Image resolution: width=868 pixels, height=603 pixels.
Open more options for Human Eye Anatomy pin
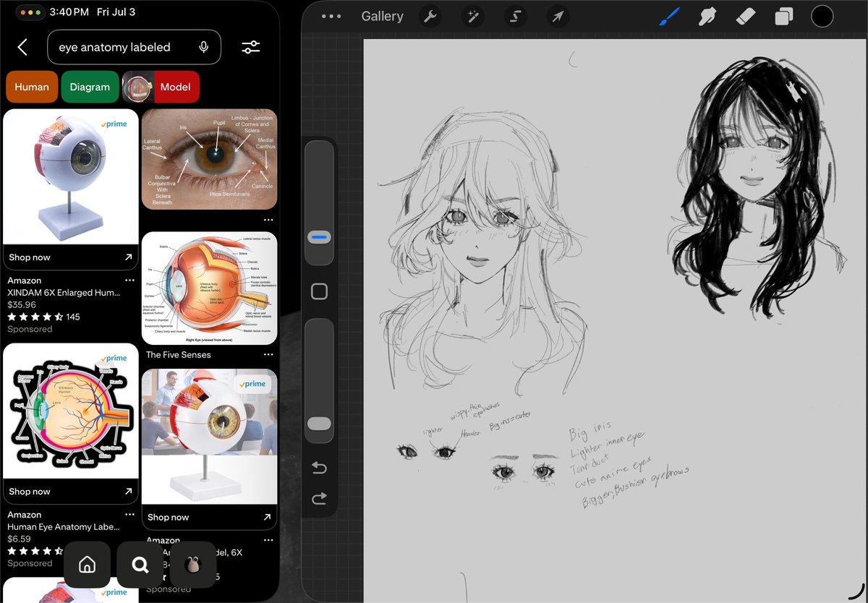pos(129,515)
